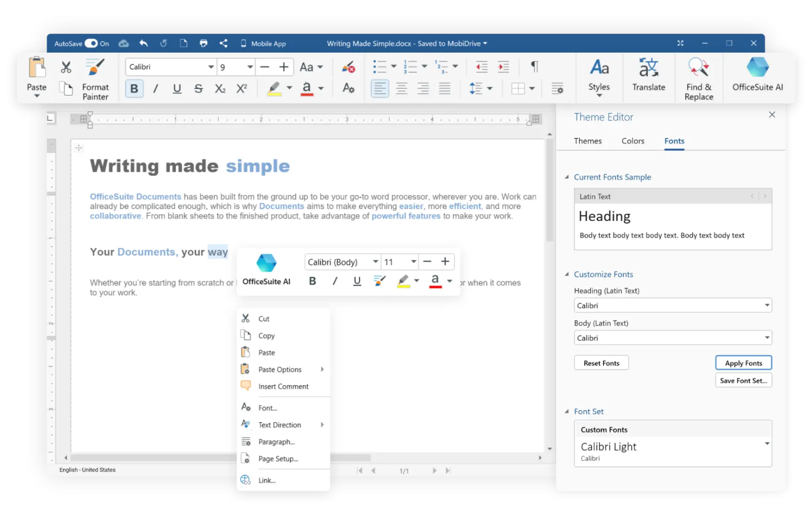This screenshot has width=812, height=511.
Task: Decrease the font size with the ribbon minus
Action: (x=264, y=67)
